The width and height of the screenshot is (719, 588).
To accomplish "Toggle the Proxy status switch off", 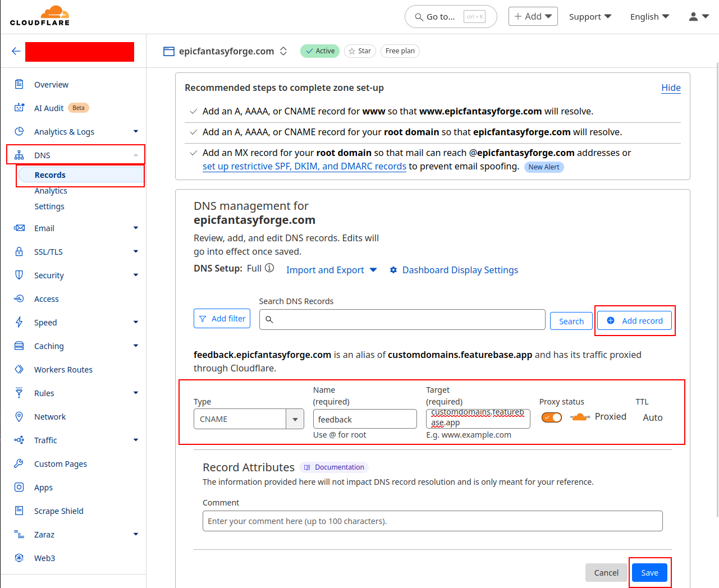I will (552, 417).
